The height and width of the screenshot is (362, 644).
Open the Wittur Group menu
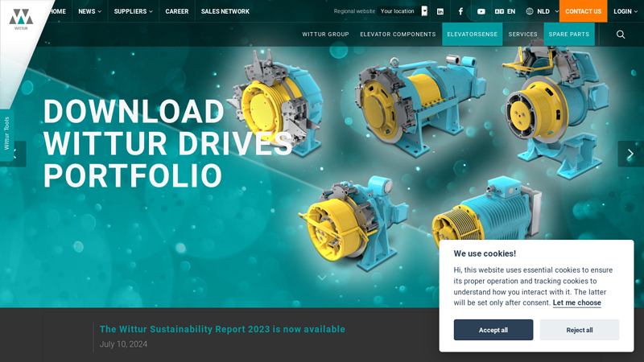(x=325, y=35)
